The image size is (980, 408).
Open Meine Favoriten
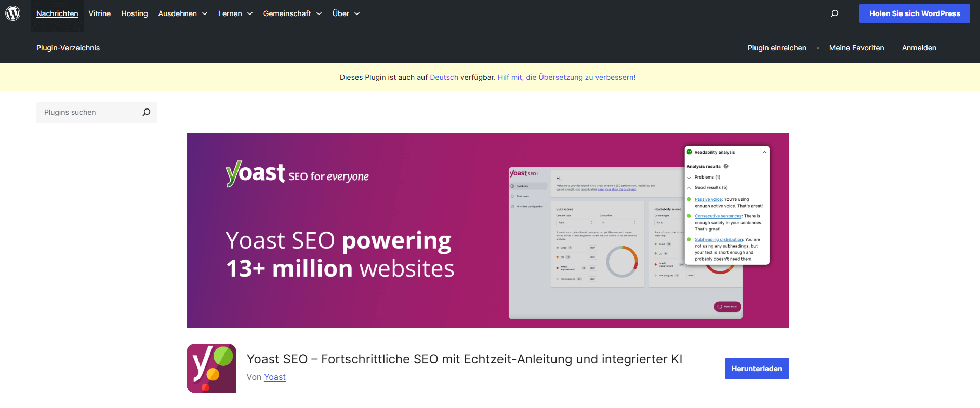tap(856, 48)
